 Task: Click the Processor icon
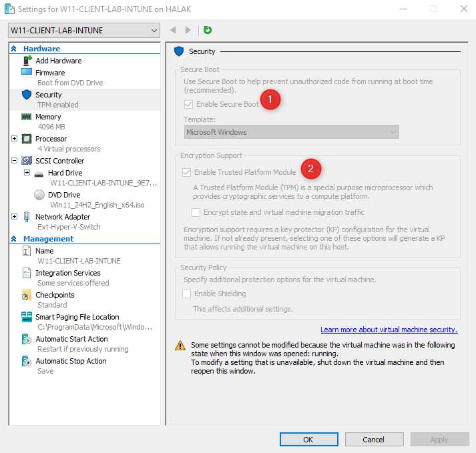(27, 139)
